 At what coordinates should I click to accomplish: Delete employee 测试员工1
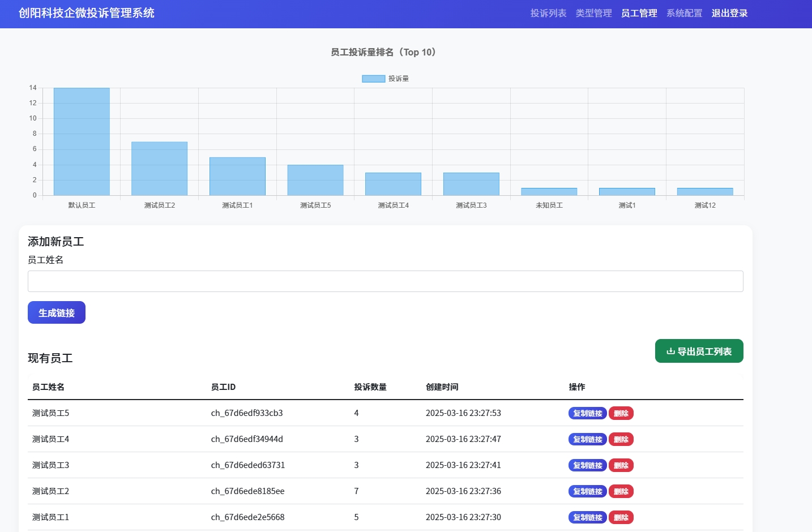point(621,517)
